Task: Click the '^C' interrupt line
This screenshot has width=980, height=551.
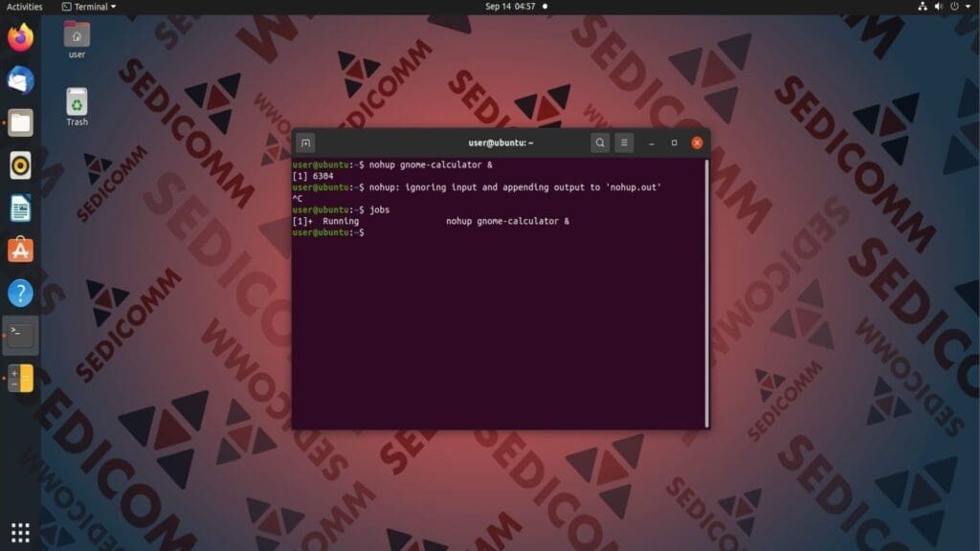Action: pos(297,199)
